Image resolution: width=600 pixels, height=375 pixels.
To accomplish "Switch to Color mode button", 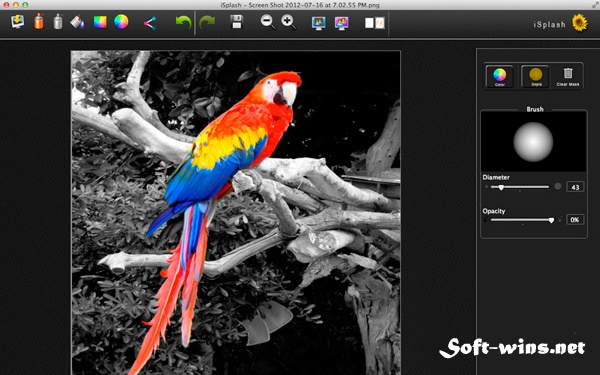I will click(x=500, y=77).
